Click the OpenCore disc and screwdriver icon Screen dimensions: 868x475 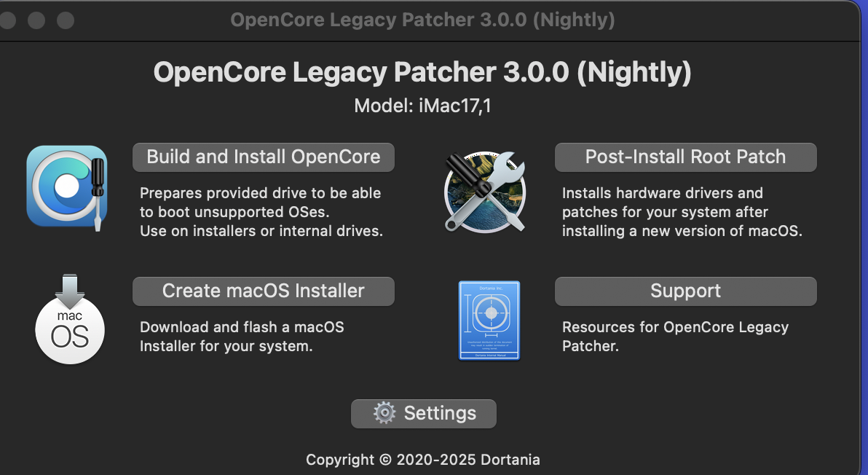pos(67,188)
